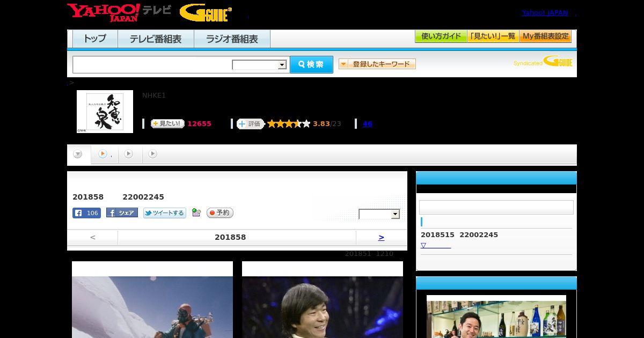Click the G-GUIDE logo in header
644x338 pixels.
(x=206, y=13)
